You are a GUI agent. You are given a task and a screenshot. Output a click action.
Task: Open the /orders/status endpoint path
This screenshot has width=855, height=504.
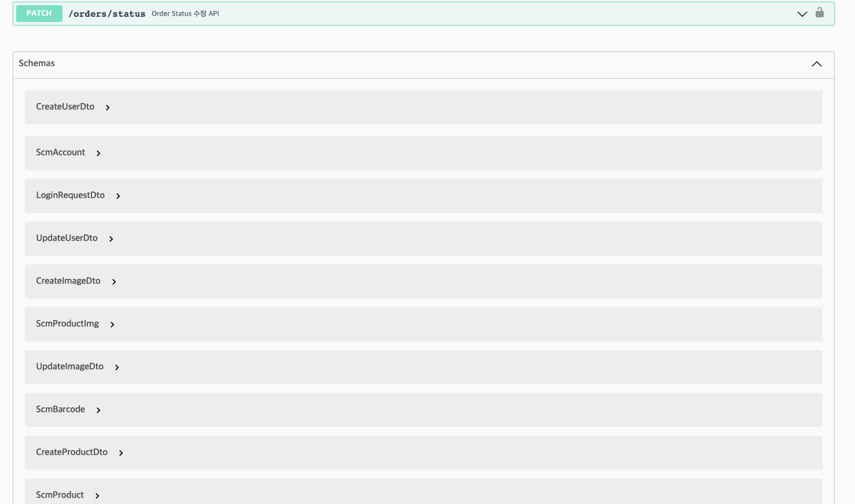[107, 14]
